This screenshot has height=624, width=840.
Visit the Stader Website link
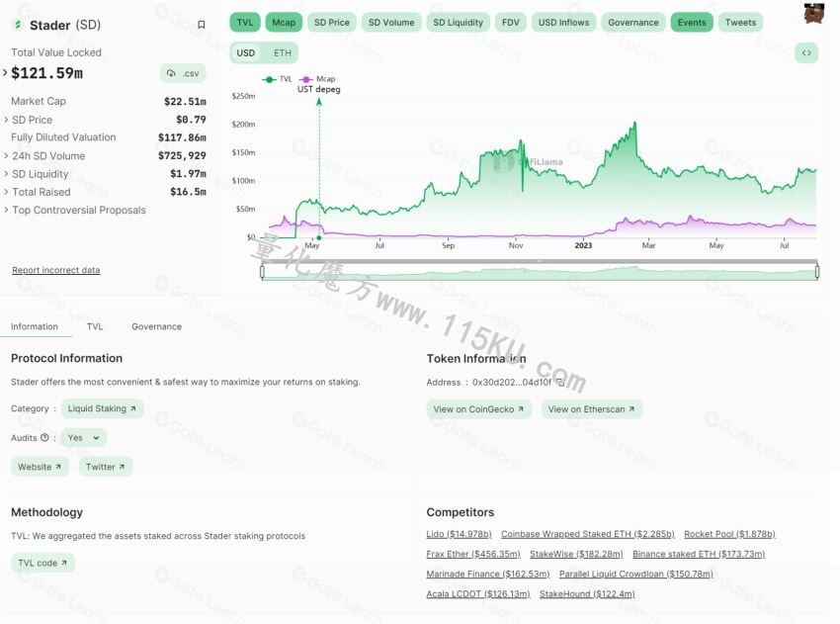40,467
